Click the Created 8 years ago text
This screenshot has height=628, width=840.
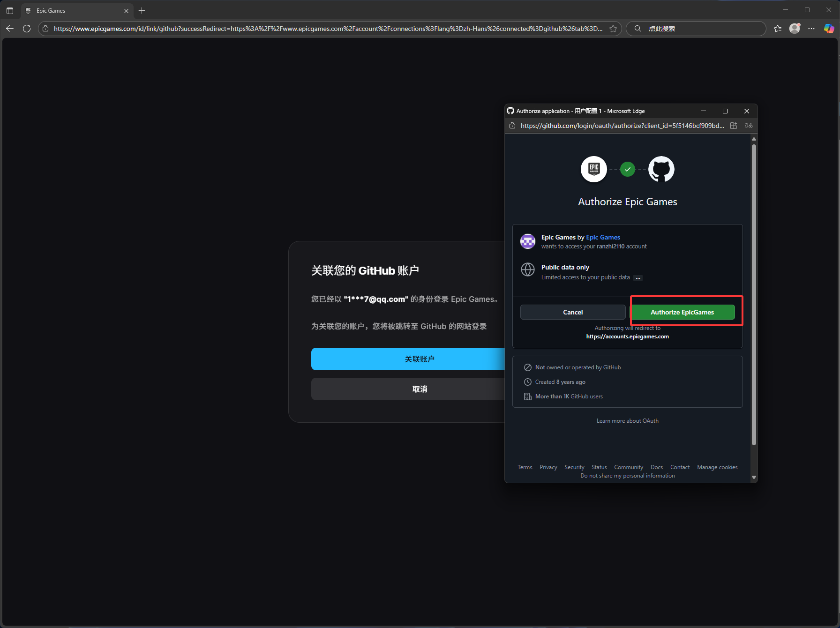(x=560, y=382)
